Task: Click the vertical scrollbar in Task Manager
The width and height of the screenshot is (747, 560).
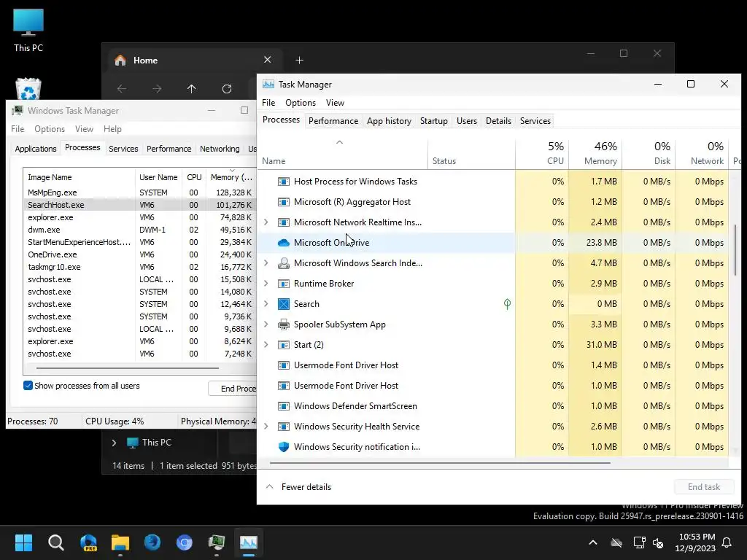Action: click(735, 250)
